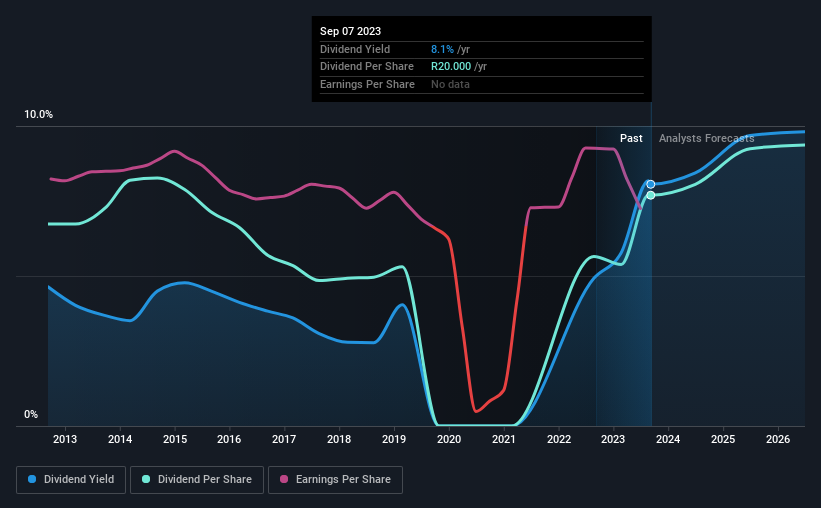Screen dimensions: 821x508
Task: Click the R20.000 dividend per share value
Action: tap(451, 67)
